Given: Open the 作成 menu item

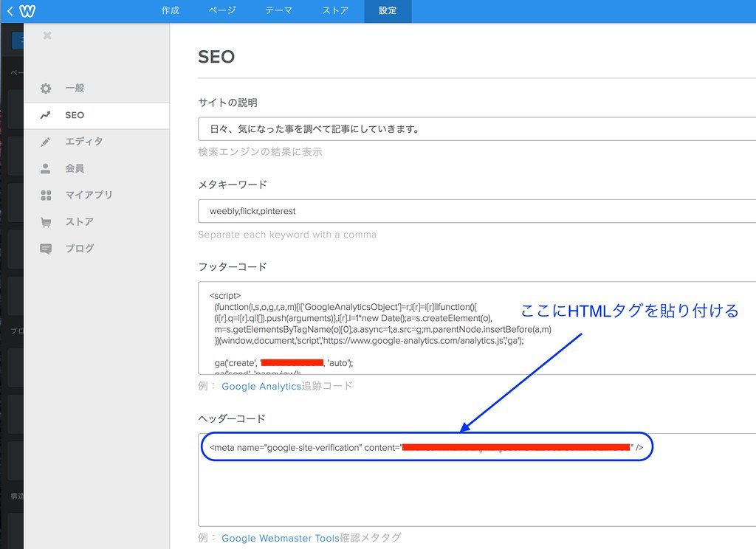Looking at the screenshot, I should tap(171, 10).
